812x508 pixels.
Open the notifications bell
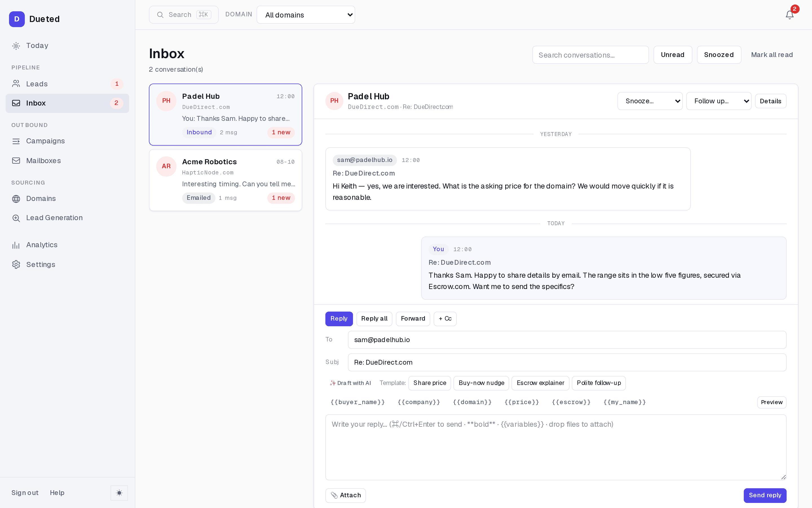pyautogui.click(x=789, y=15)
